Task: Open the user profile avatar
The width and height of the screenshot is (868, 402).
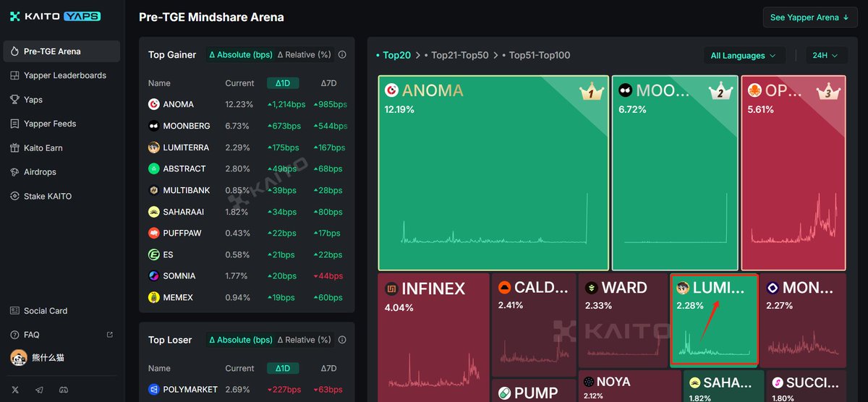Action: (x=18, y=357)
